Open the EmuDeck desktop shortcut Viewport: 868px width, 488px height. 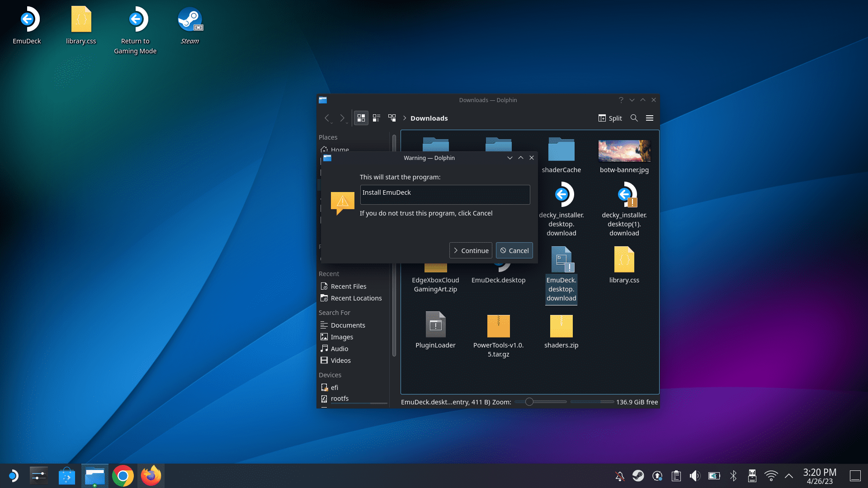[27, 26]
